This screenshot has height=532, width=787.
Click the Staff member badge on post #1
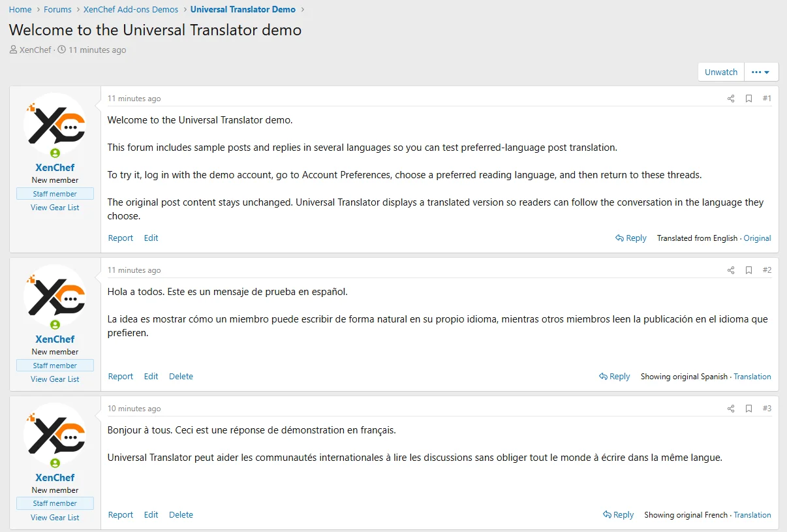pos(55,194)
